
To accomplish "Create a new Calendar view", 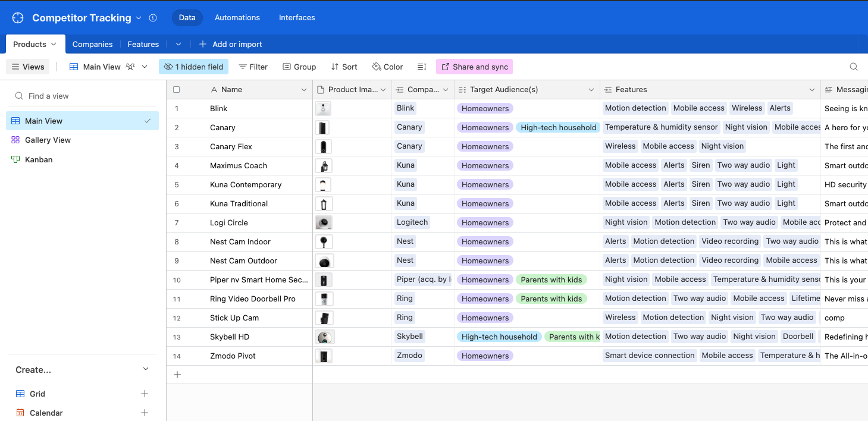I will [83, 413].
